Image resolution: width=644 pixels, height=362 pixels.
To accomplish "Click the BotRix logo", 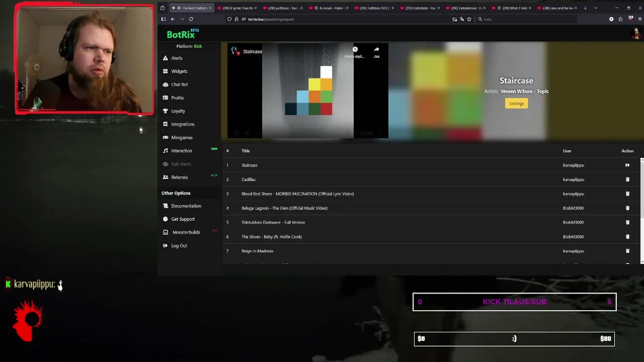I will 183,34.
